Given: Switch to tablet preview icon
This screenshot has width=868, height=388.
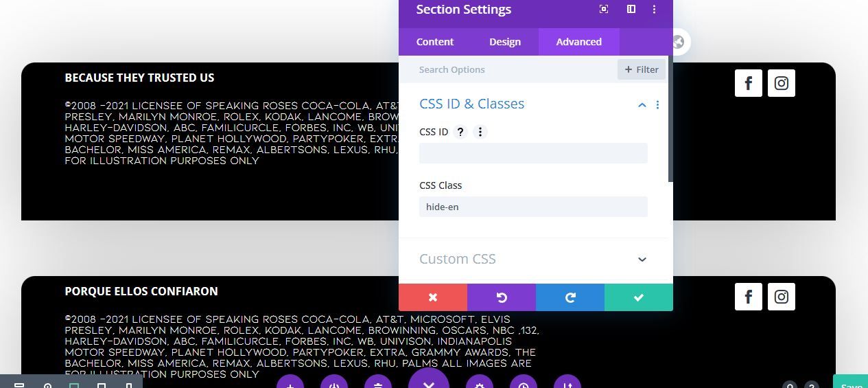Looking at the screenshot, I should [x=102, y=385].
